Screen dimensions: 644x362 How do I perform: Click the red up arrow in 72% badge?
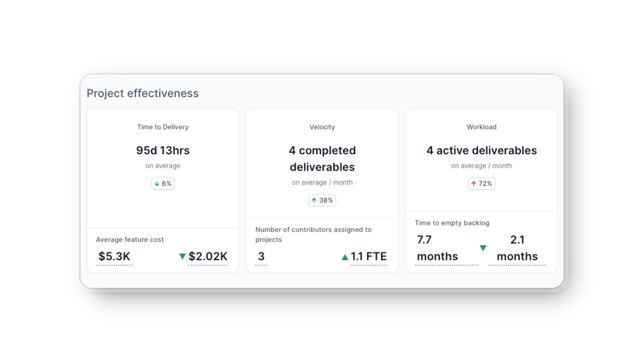[474, 183]
